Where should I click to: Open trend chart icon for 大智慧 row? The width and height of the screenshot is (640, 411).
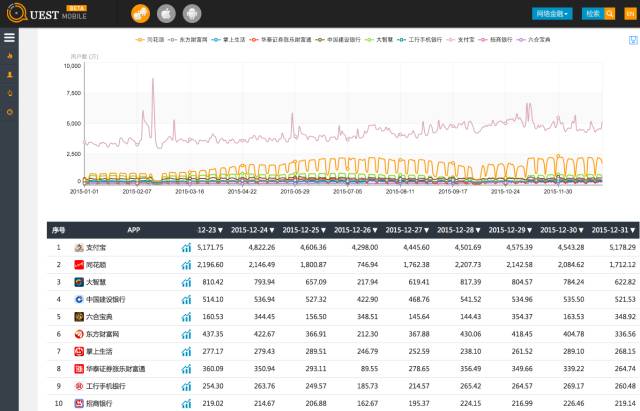point(186,282)
